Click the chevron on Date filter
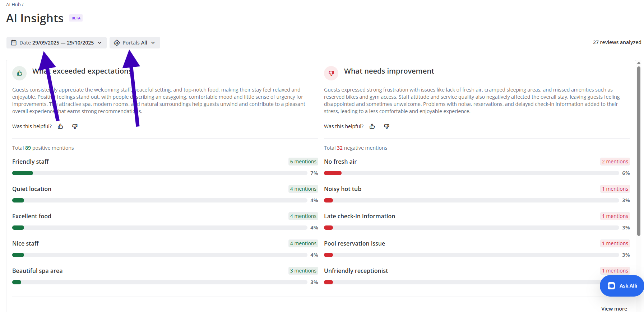644x312 pixels. [x=100, y=43]
